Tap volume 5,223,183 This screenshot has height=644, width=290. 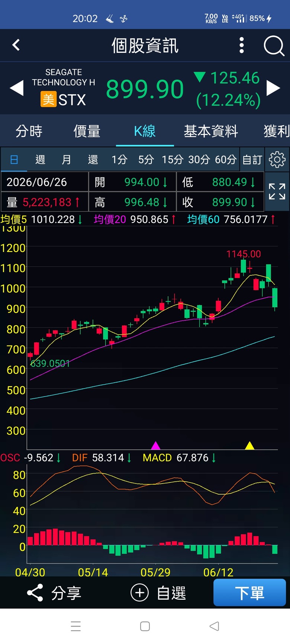(x=47, y=202)
